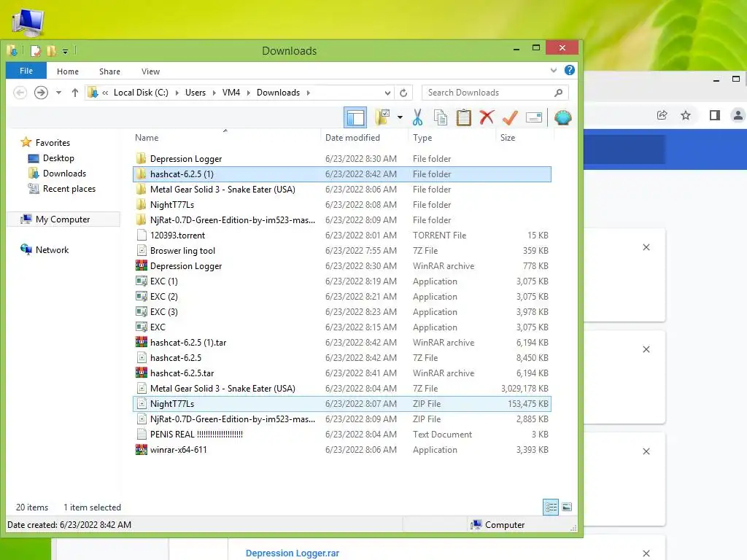Expand the chevron after Downloads in breadcrumb
Viewport: 747px width, 560px height.
click(309, 93)
